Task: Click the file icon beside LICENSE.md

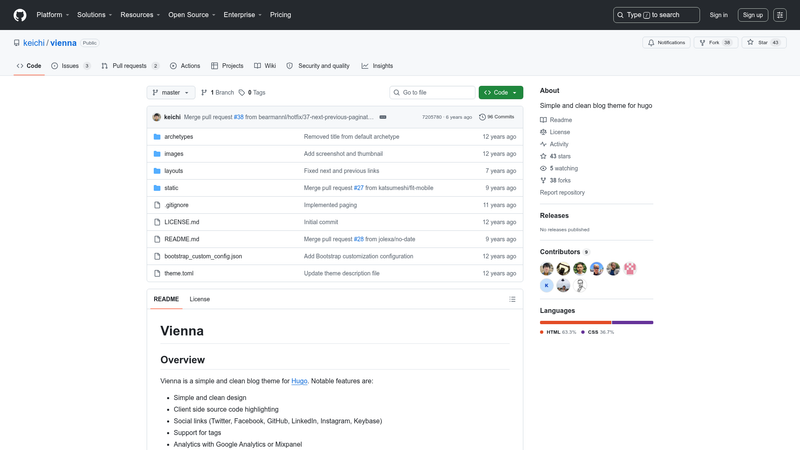Action: pos(157,222)
